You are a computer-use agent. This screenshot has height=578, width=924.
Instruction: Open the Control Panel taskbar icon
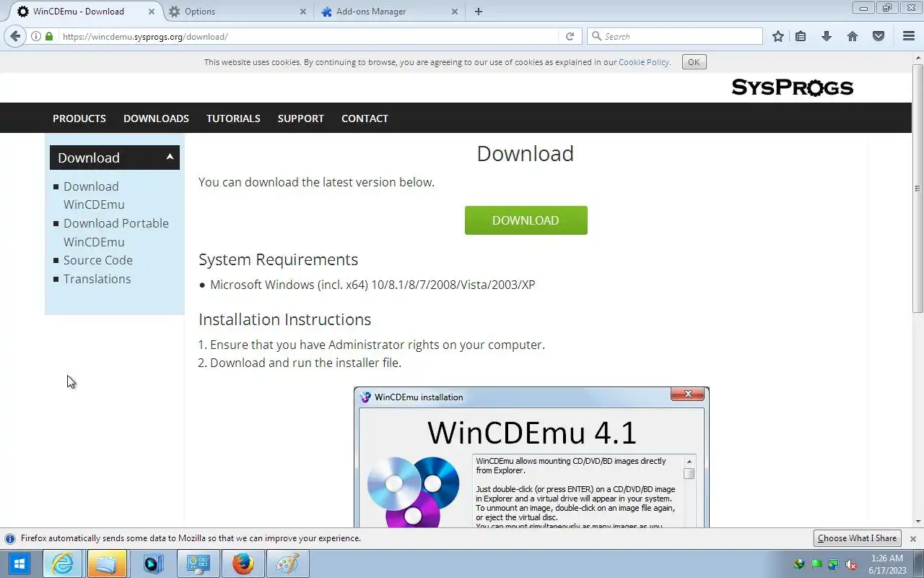198,564
